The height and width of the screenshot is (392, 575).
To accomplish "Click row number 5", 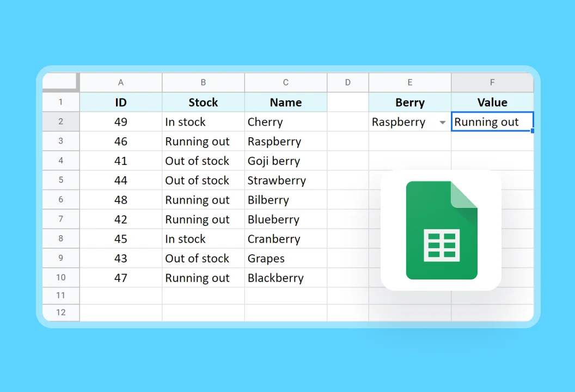I will coord(60,180).
